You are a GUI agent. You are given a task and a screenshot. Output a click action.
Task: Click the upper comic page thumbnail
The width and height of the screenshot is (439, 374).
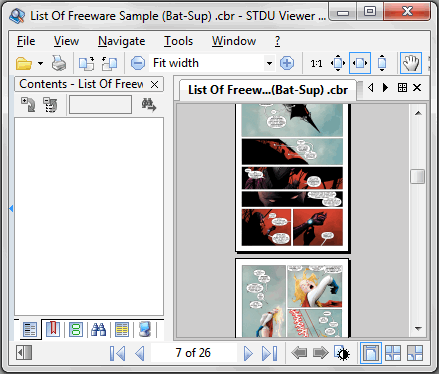(x=292, y=178)
